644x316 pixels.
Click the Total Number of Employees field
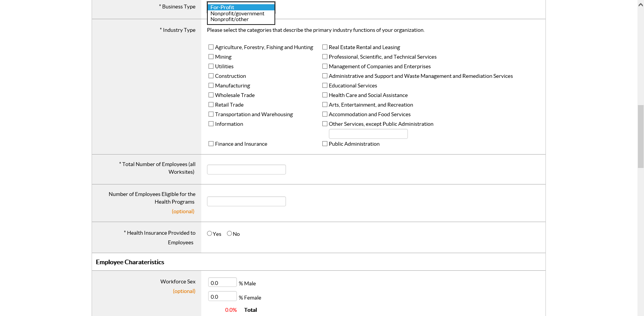[x=246, y=170]
